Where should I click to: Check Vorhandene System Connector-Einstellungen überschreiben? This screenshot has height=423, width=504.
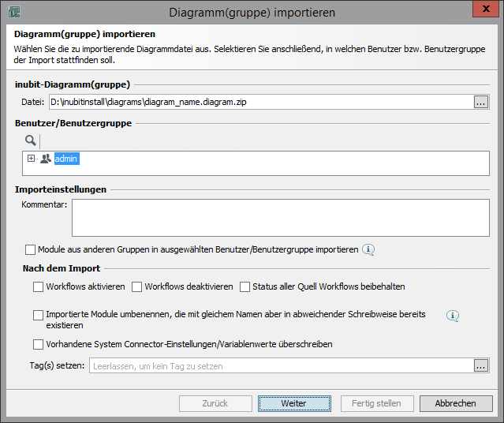39,344
